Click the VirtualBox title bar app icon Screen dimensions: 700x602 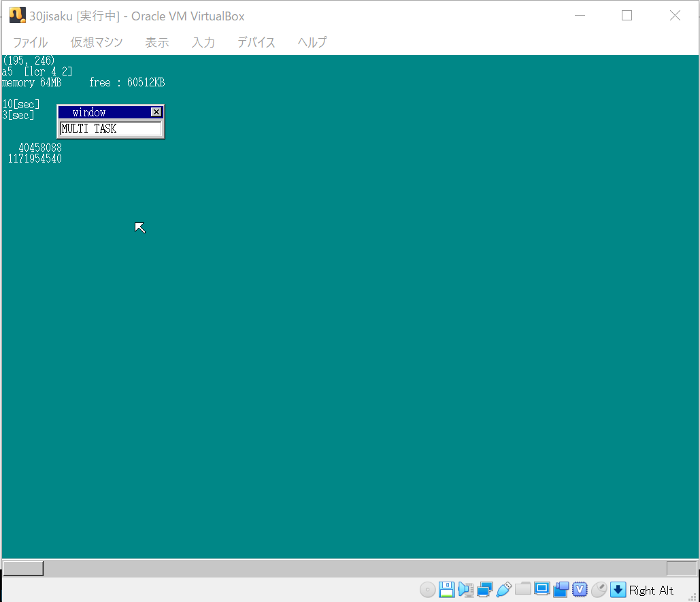[x=18, y=16]
